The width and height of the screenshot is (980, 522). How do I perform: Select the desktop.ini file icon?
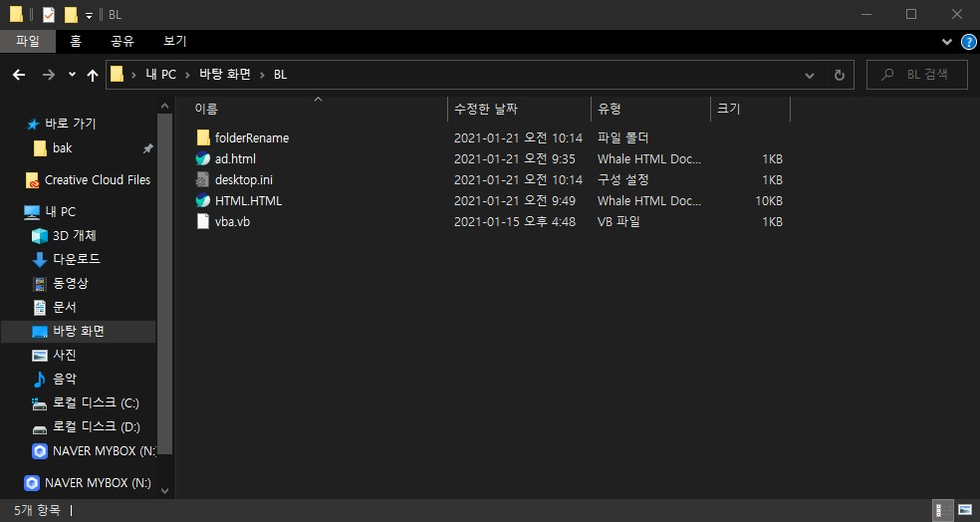[203, 180]
